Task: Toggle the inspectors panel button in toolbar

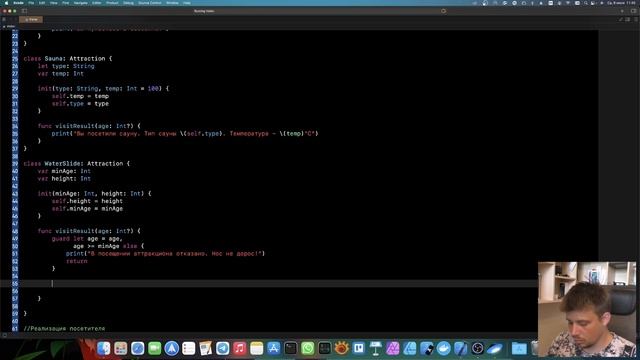Action: point(633,11)
